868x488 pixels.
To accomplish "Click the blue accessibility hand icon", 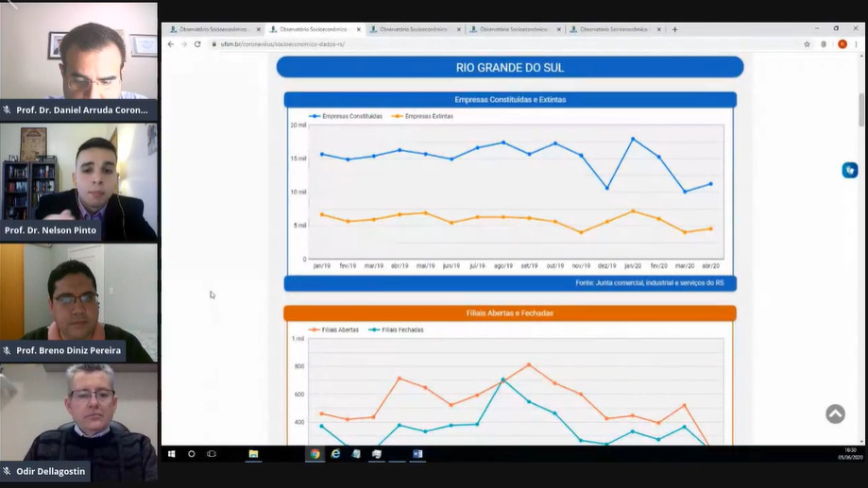I will pyautogui.click(x=849, y=170).
